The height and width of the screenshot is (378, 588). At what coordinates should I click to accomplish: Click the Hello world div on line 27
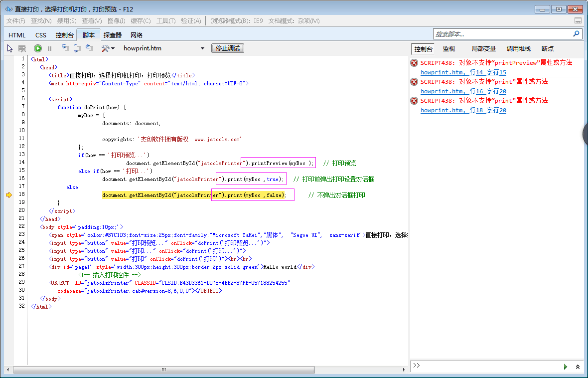coord(181,267)
